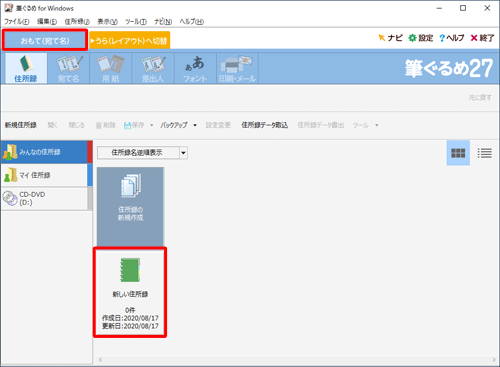
Task: Open 設定 settings with gear icon
Action: (x=421, y=38)
